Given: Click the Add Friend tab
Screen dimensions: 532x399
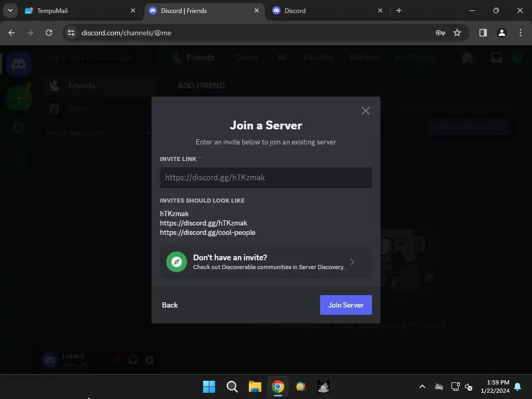Looking at the screenshot, I should pos(414,58).
